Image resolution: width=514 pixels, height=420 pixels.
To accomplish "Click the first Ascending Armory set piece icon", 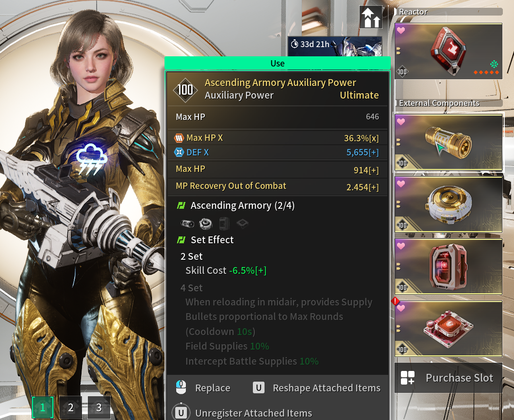I will tap(187, 224).
